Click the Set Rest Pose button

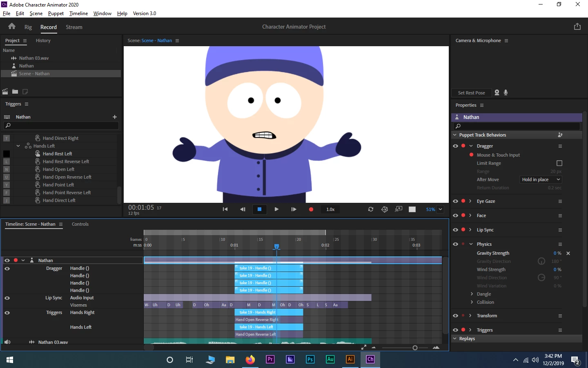(x=471, y=93)
